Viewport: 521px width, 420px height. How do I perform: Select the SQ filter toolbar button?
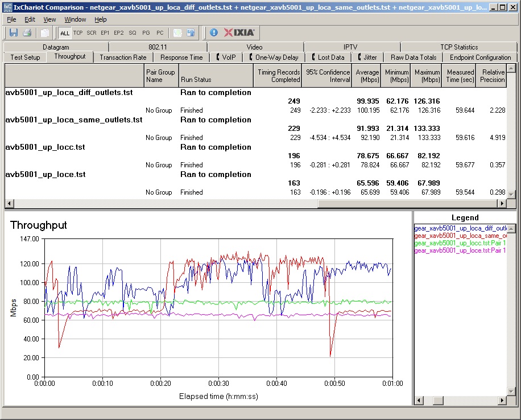click(133, 33)
